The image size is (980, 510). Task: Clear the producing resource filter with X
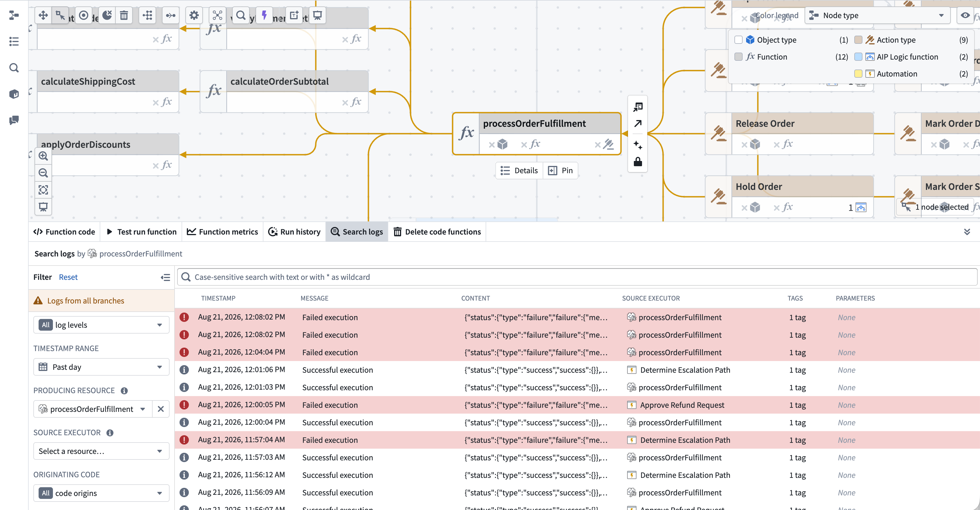161,409
